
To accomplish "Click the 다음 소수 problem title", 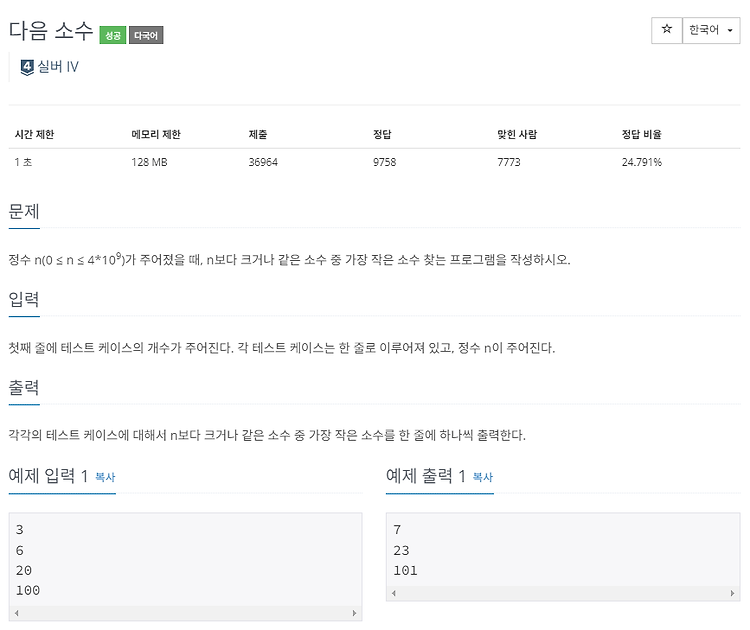I will 51,31.
